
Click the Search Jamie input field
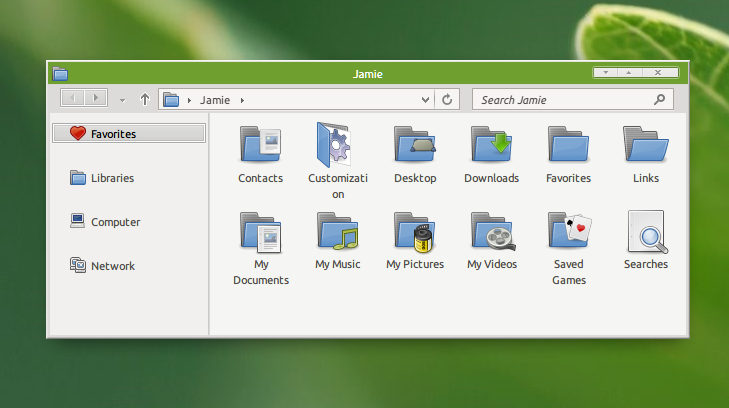(x=563, y=100)
